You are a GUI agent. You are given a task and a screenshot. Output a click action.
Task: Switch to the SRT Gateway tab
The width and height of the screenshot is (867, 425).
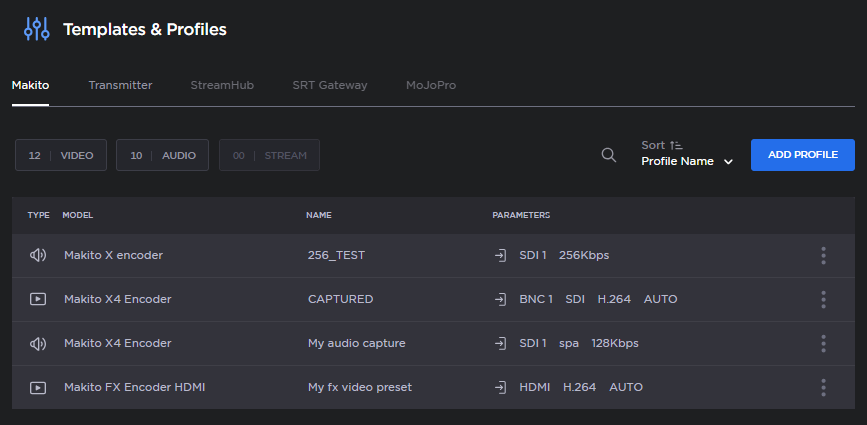pyautogui.click(x=330, y=85)
